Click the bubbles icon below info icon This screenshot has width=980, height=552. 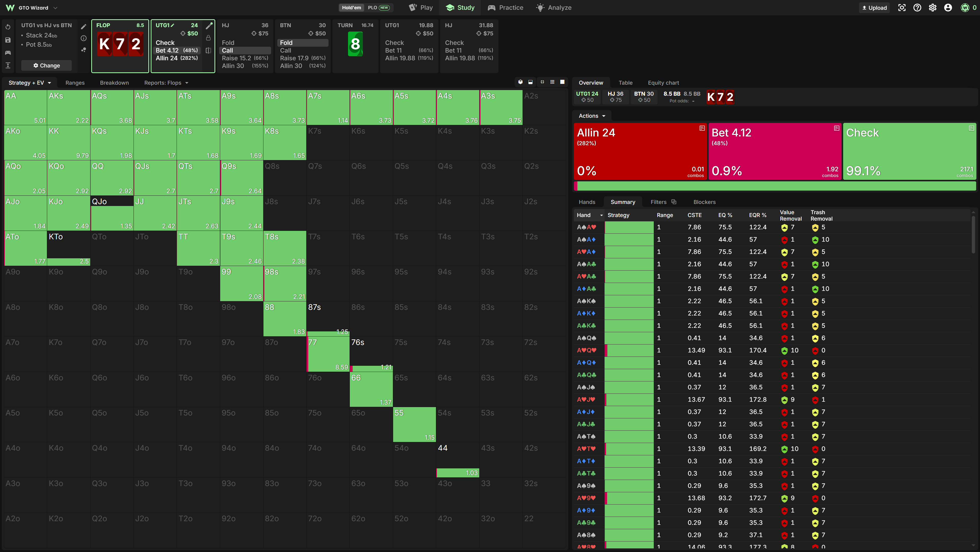point(84,50)
